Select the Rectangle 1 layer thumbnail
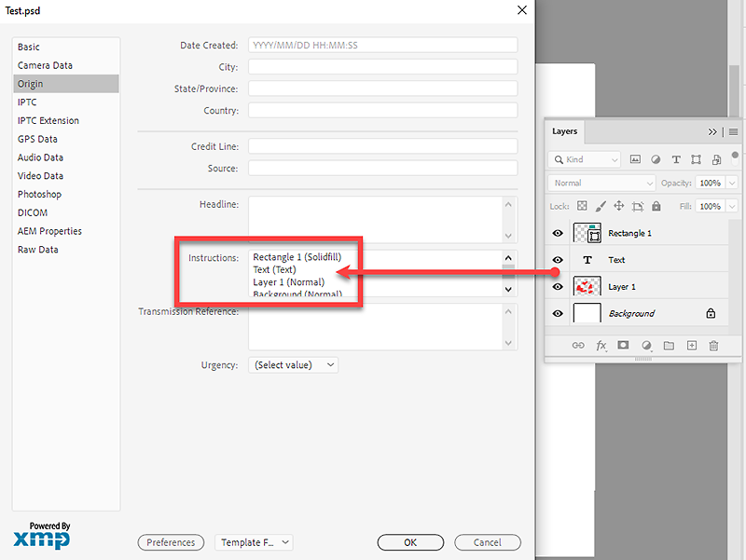 click(x=587, y=233)
